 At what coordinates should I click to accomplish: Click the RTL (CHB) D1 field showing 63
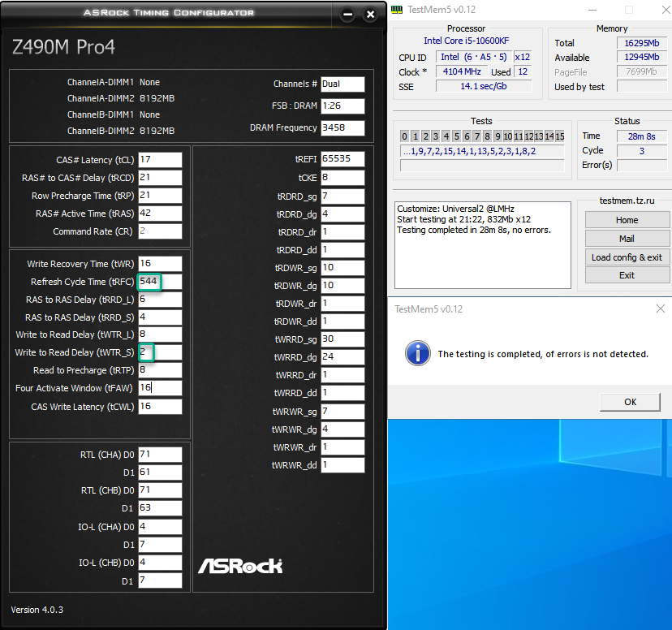160,508
